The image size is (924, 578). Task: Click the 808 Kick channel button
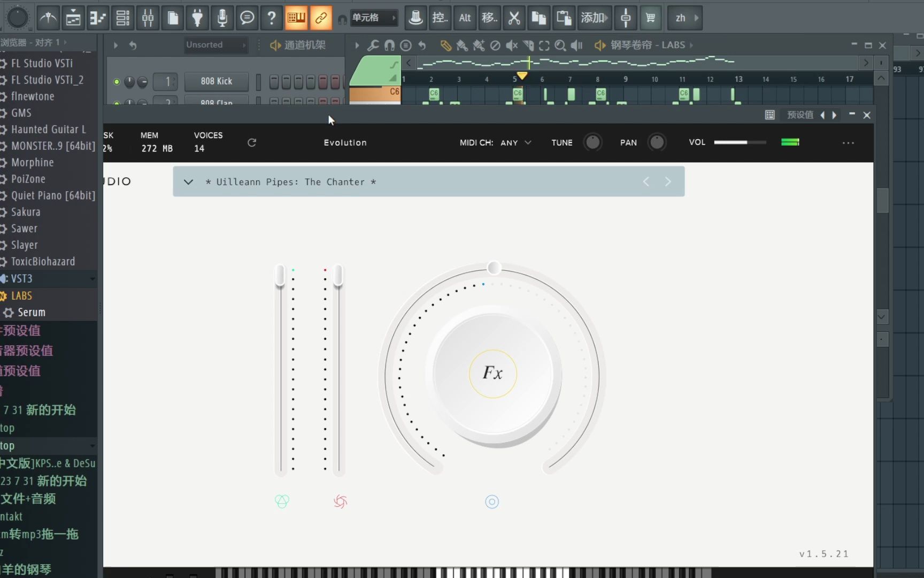[216, 81]
